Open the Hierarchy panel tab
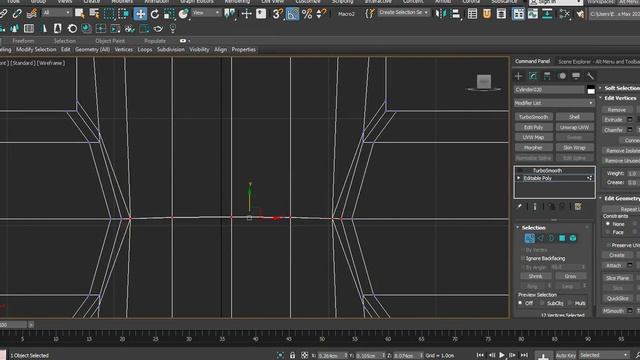The width and height of the screenshot is (640, 360). 547,76
